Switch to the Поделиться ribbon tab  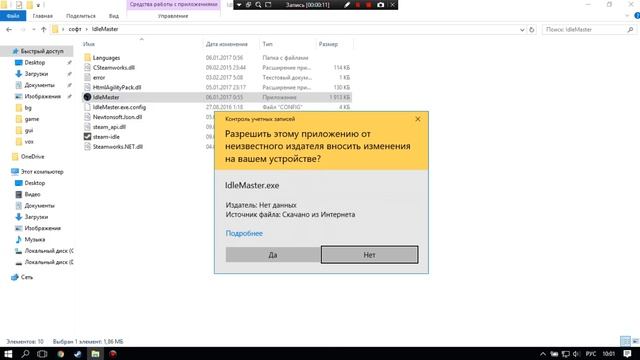(x=81, y=16)
